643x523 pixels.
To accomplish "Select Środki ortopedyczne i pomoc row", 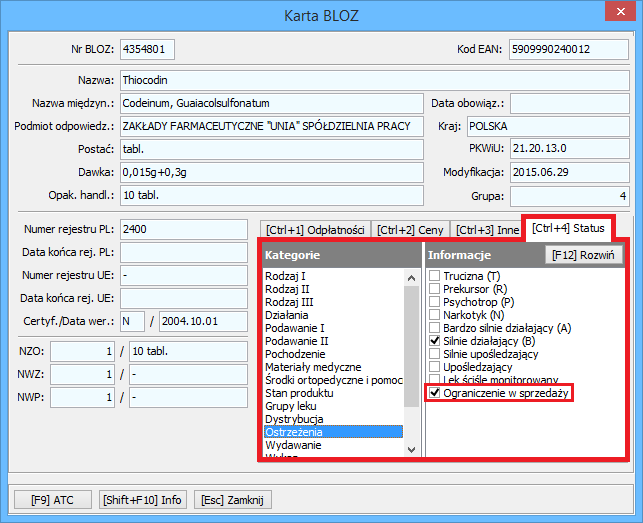I will [x=333, y=380].
